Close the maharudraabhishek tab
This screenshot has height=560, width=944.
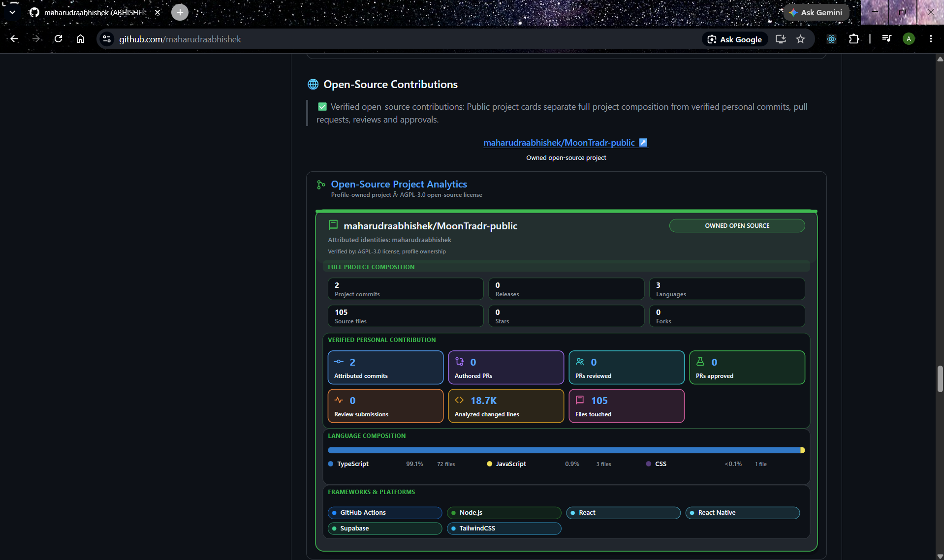tap(157, 12)
